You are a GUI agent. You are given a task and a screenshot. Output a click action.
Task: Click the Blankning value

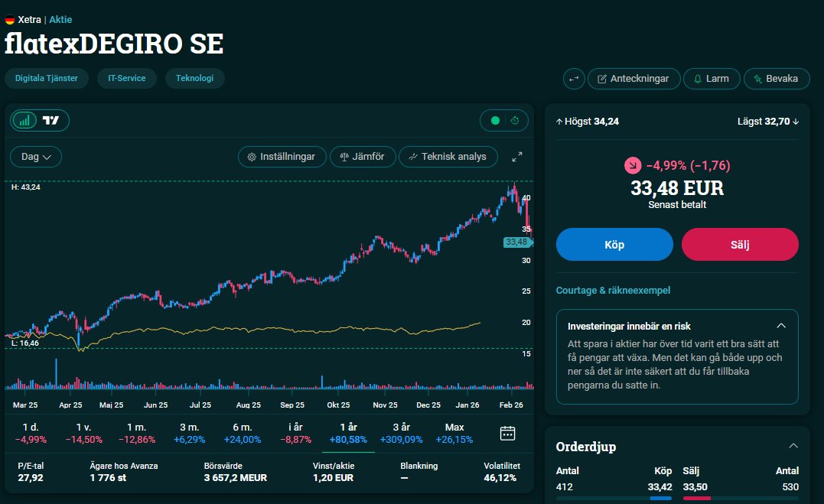tap(404, 478)
